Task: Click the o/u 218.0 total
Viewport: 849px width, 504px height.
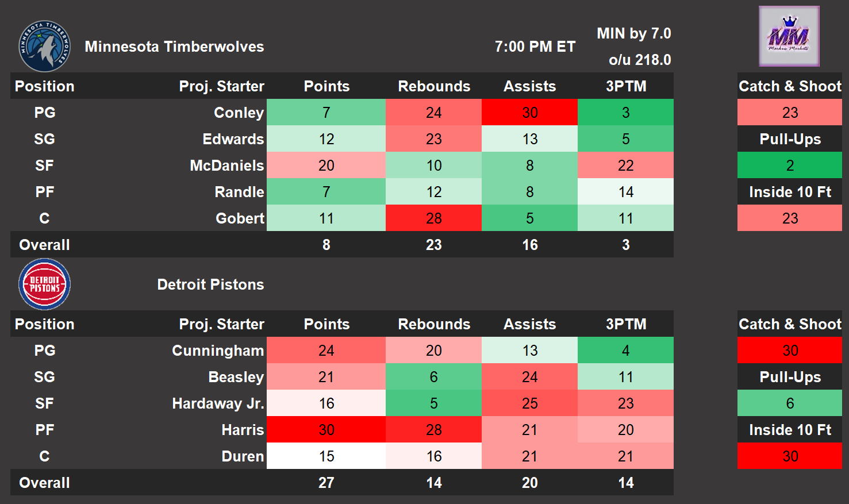Action: (639, 60)
